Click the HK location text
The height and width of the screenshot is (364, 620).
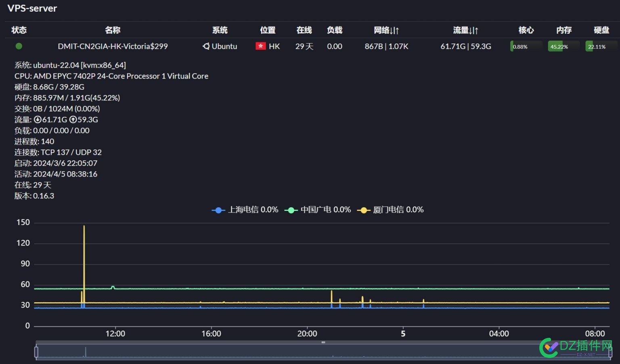(x=274, y=46)
